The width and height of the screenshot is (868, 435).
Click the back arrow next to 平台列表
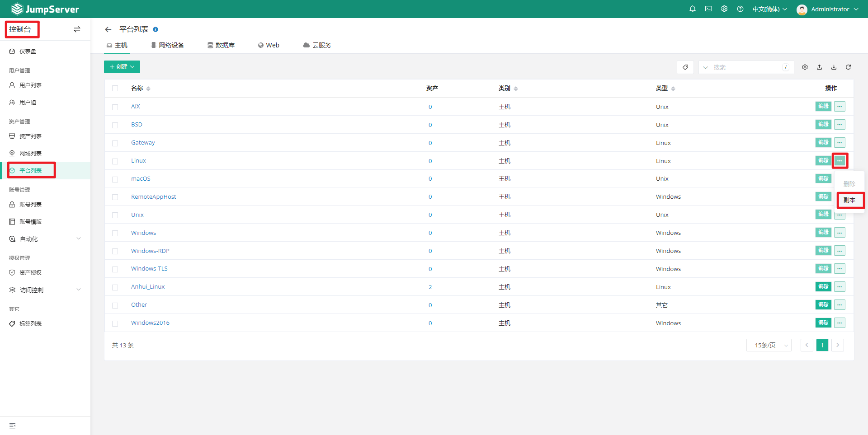(108, 29)
